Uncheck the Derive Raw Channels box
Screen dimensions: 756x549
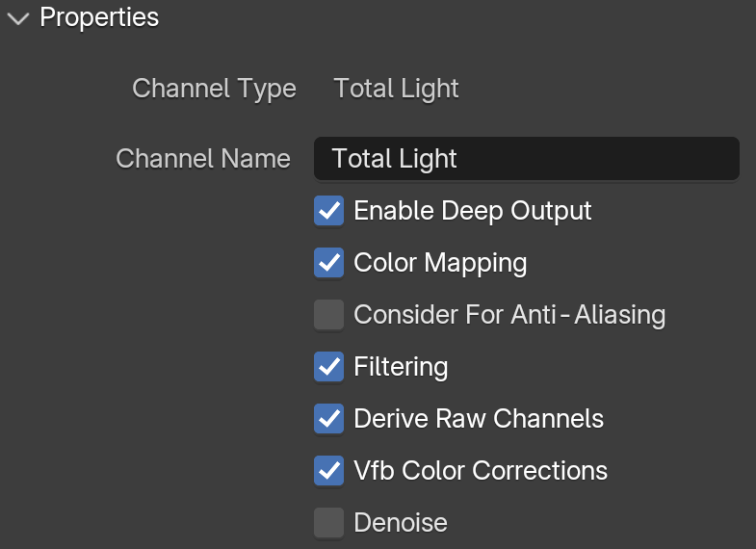pyautogui.click(x=328, y=419)
